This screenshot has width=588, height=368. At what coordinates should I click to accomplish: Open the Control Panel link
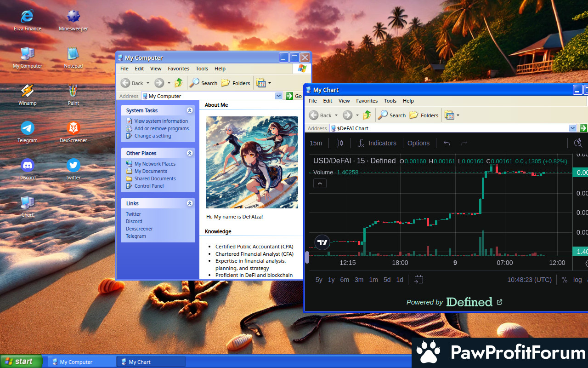149,186
